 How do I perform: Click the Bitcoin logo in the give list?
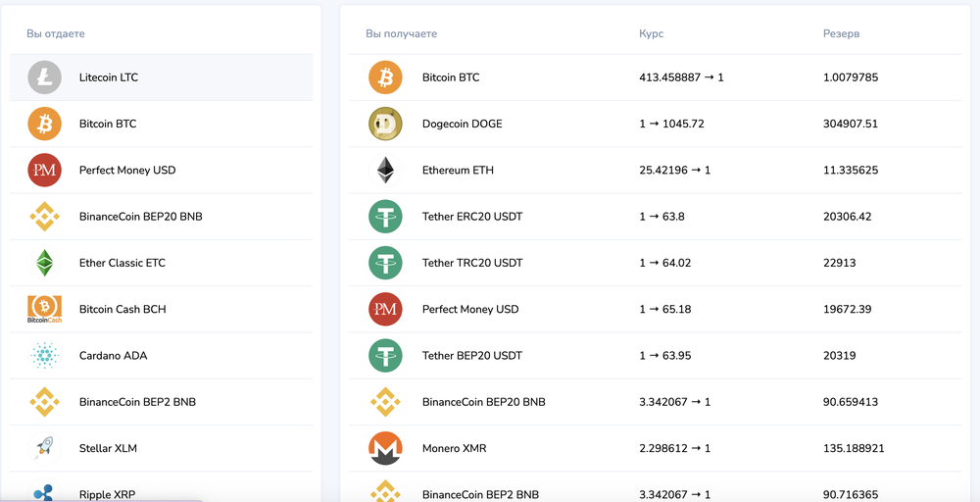[x=44, y=124]
